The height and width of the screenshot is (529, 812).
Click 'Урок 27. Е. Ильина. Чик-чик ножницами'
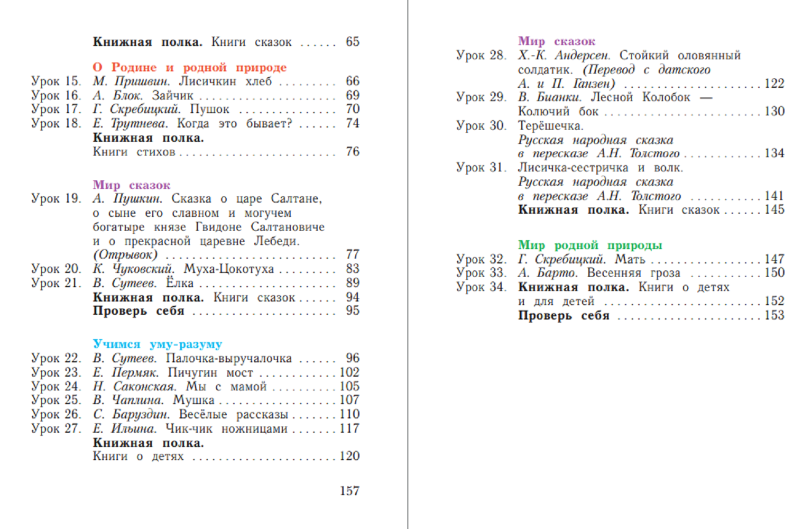click(195, 428)
